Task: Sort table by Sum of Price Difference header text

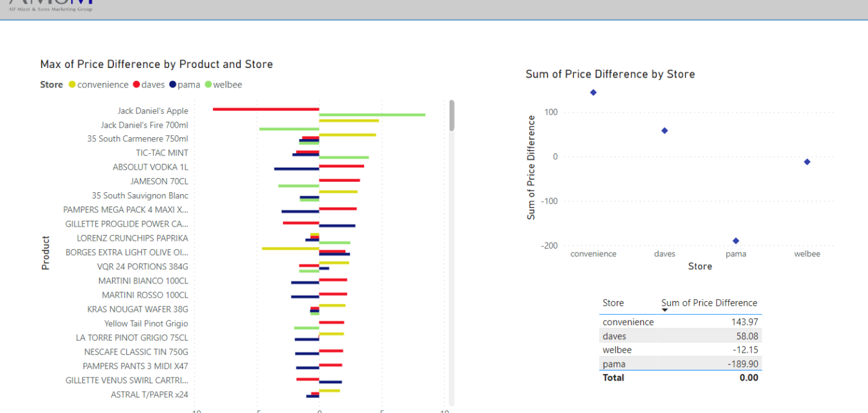Action: (x=709, y=303)
